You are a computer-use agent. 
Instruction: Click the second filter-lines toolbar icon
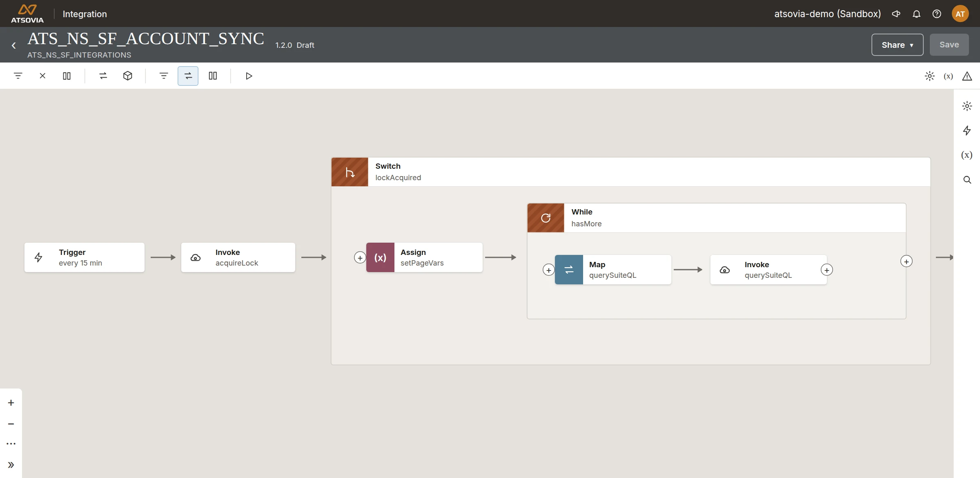click(x=164, y=76)
